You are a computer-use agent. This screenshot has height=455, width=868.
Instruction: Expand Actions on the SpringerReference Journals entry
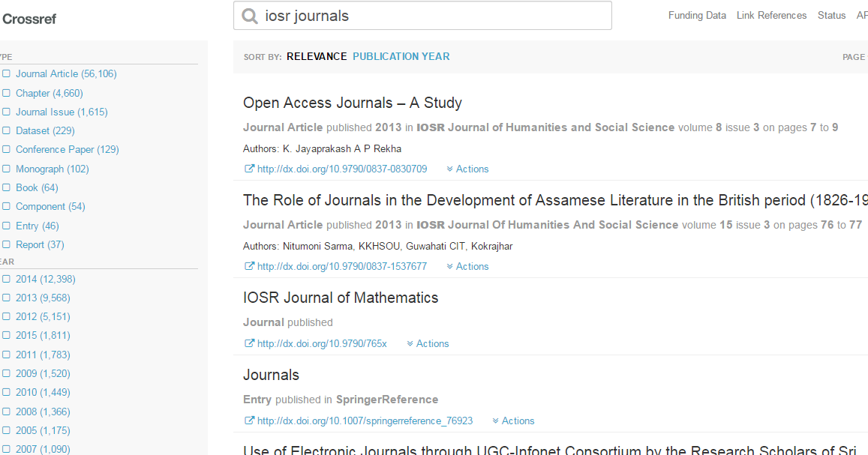(518, 421)
